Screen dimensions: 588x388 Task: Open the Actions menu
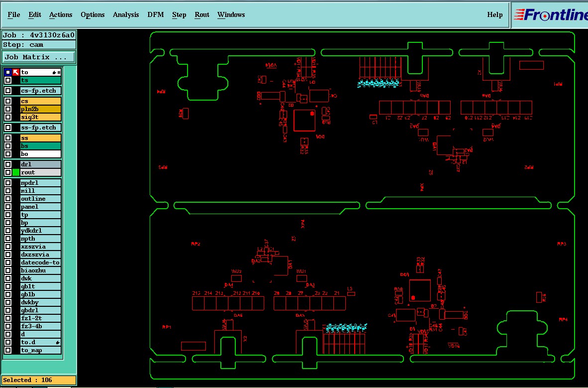click(61, 14)
